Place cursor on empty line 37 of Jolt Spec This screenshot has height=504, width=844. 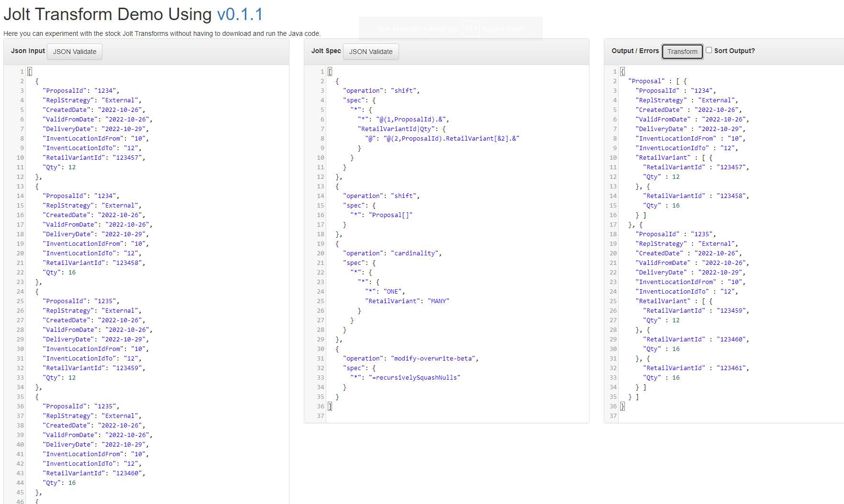pyautogui.click(x=457, y=416)
